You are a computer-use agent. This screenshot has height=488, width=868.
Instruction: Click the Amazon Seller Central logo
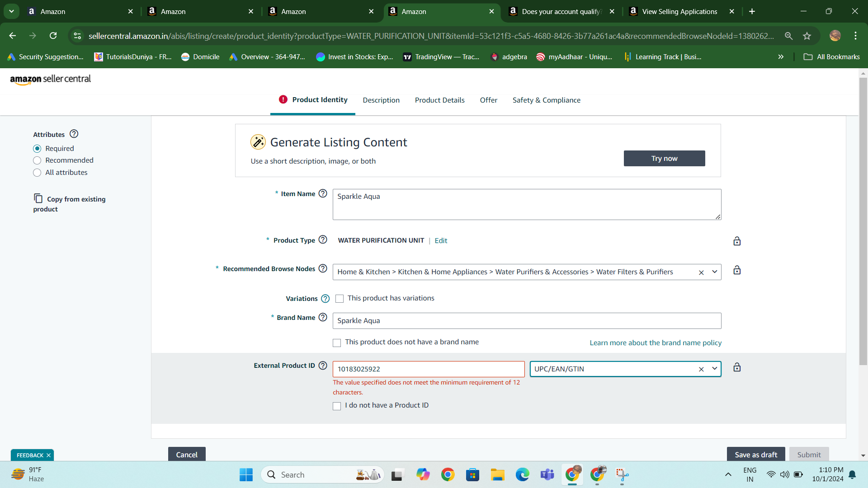click(50, 80)
